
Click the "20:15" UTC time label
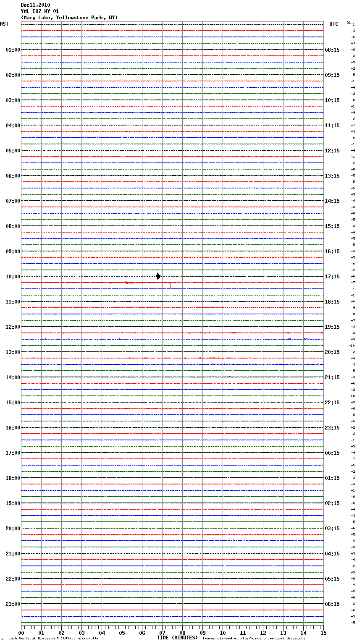332,352
